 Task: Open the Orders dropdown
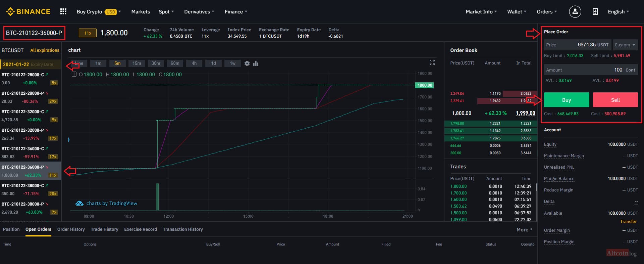tap(547, 12)
